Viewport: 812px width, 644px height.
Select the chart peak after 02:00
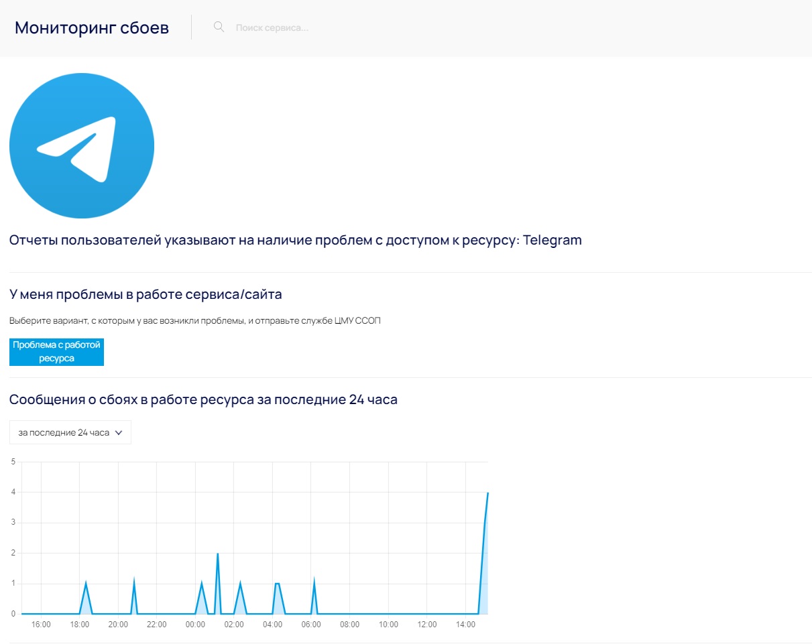coord(240,584)
